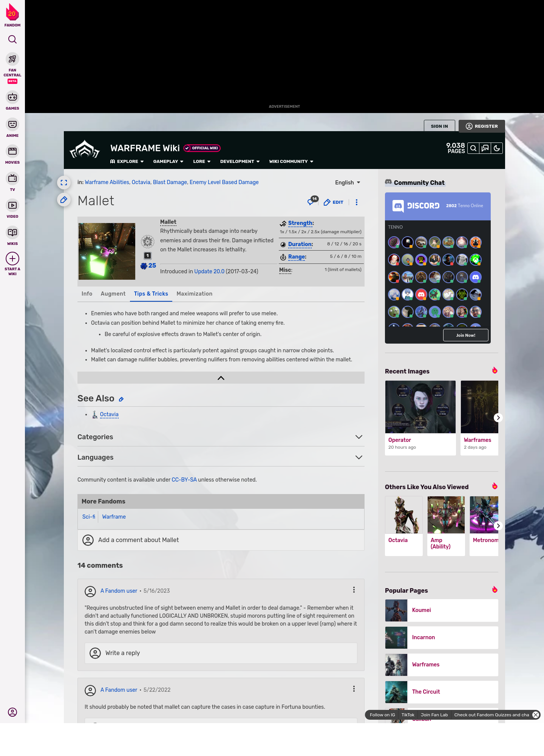The image size is (544, 756).
Task: Open the Development dropdown menu
Action: [240, 161]
